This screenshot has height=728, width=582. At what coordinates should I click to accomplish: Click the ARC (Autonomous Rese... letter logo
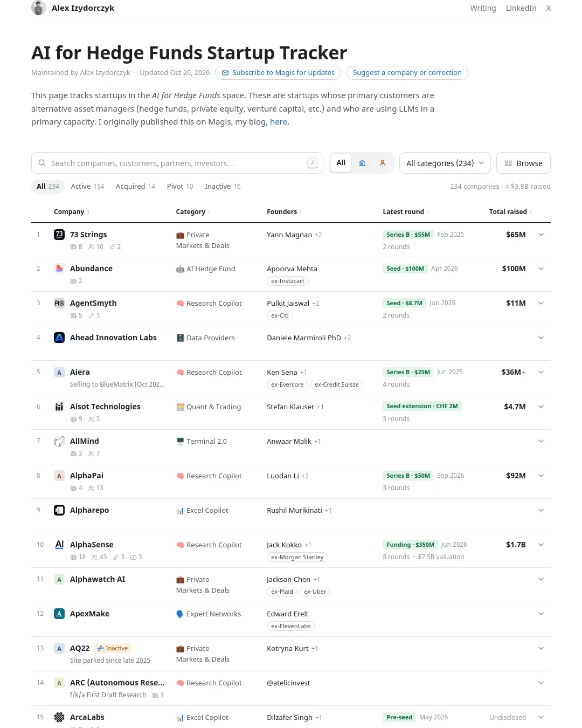59,683
